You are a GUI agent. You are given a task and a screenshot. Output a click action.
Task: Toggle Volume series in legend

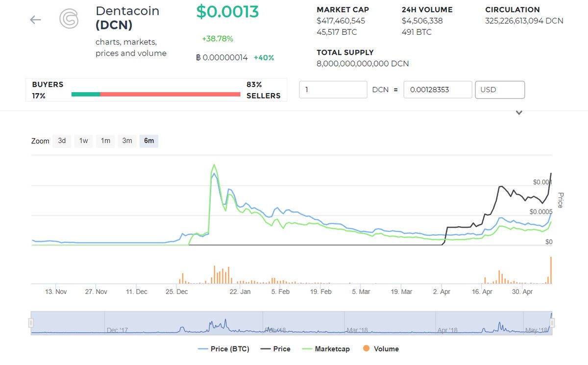381,349
